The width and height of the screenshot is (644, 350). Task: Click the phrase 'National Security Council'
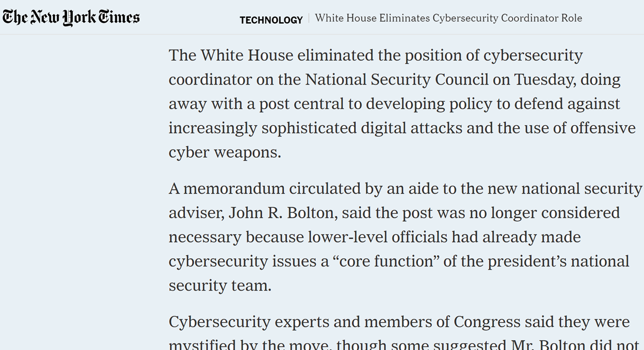tap(396, 80)
